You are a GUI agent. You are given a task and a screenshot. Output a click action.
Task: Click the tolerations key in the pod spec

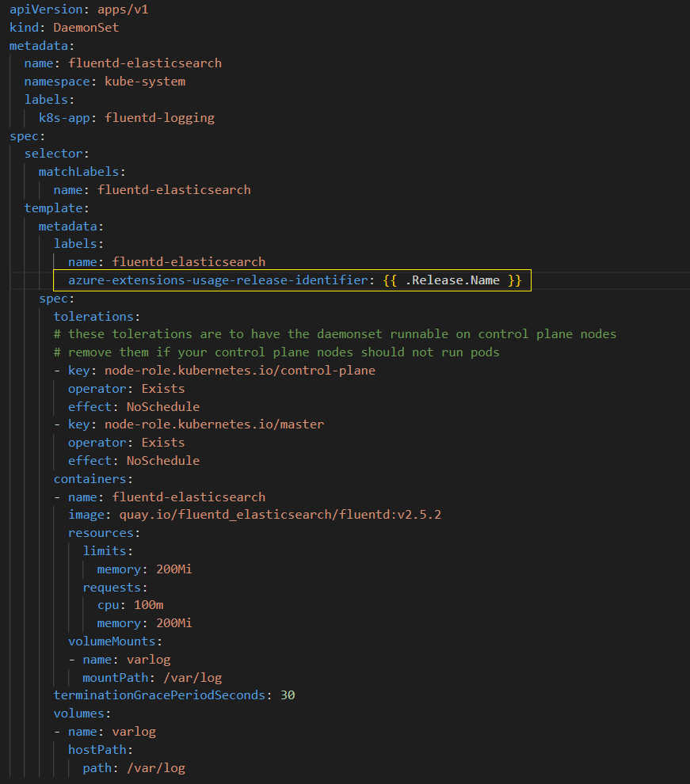[x=94, y=316]
